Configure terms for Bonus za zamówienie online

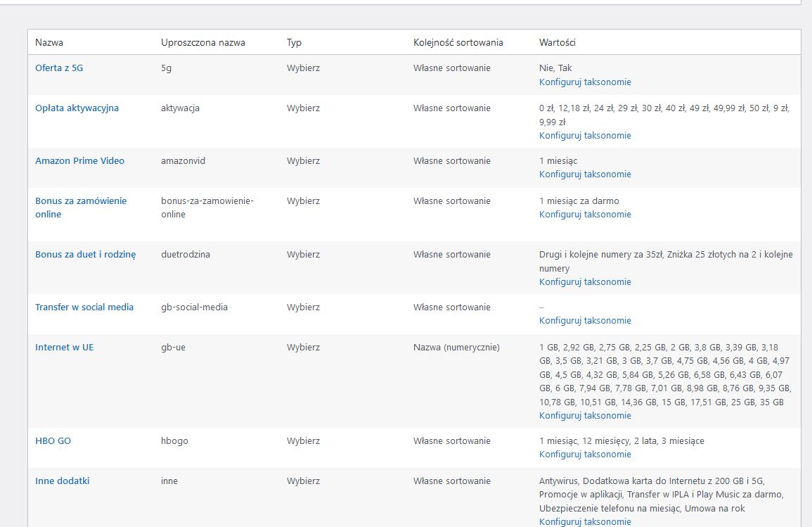click(585, 214)
